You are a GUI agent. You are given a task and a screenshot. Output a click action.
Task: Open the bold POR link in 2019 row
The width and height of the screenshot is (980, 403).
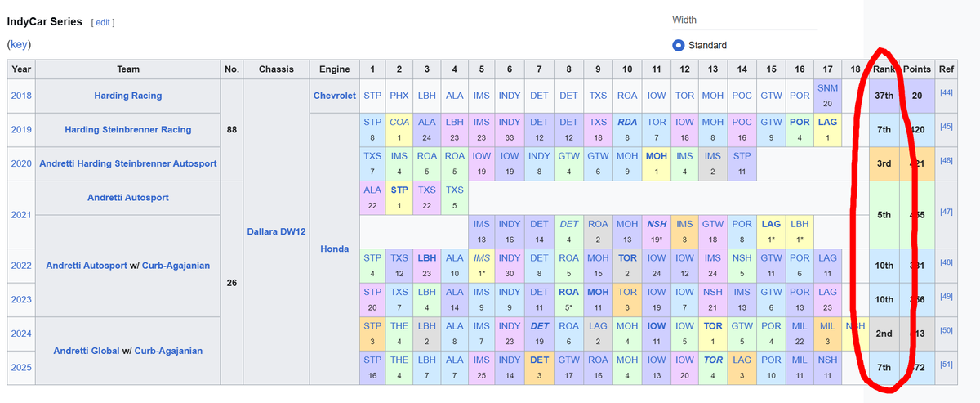[799, 121]
